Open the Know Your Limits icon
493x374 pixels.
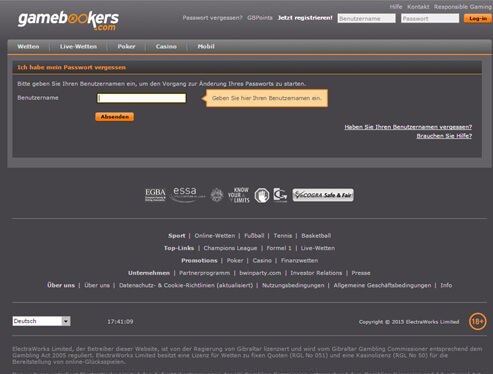point(239,195)
